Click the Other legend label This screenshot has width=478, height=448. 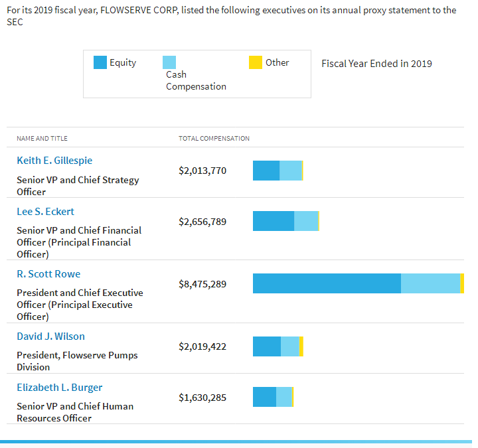[277, 62]
